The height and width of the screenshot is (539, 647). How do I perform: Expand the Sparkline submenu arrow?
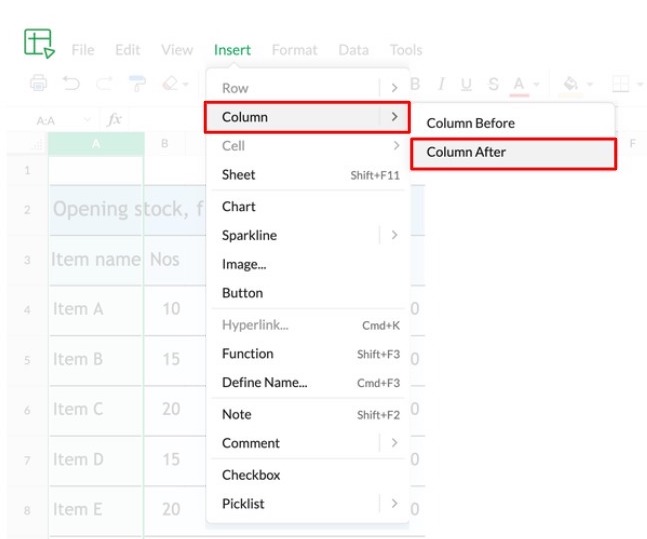click(394, 235)
